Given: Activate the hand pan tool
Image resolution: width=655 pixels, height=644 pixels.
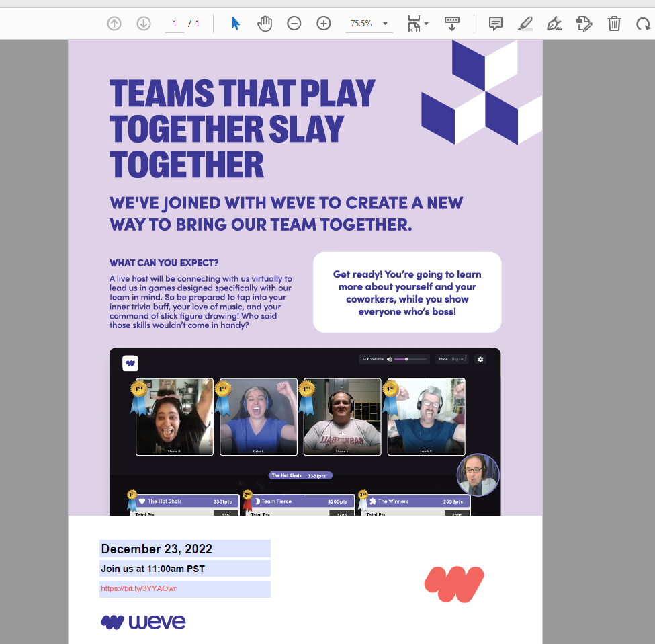Looking at the screenshot, I should 265,24.
